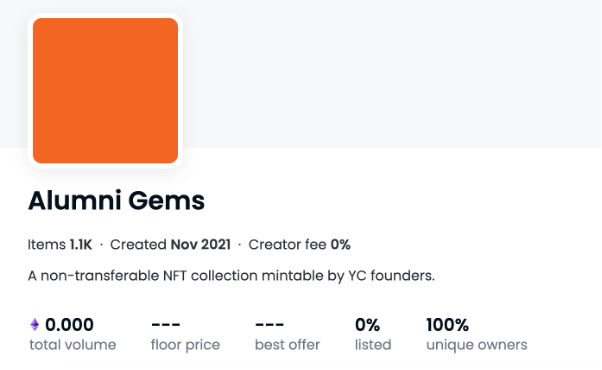Click the total volume label
This screenshot has width=602, height=370.
point(73,345)
